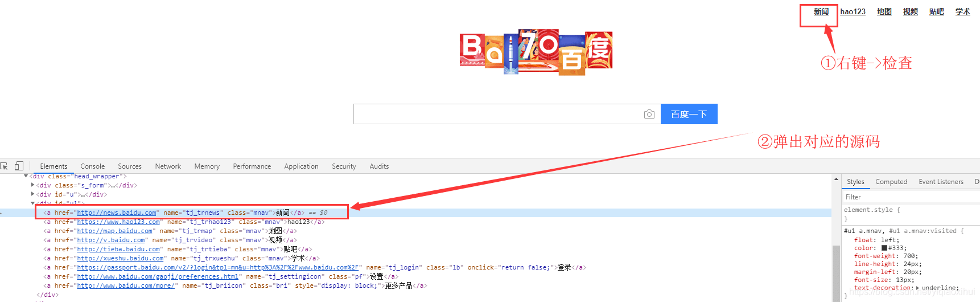Collapse the div with id u1
The image size is (980, 302).
pyautogui.click(x=32, y=203)
